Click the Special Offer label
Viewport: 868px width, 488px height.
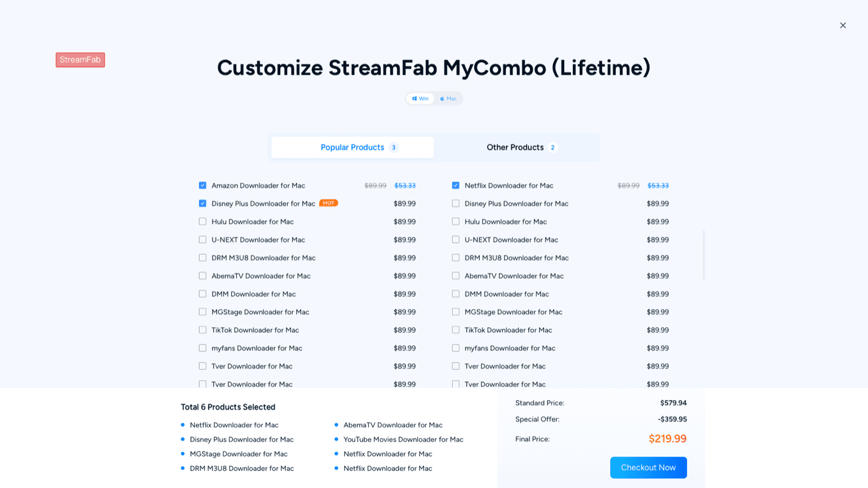538,419
